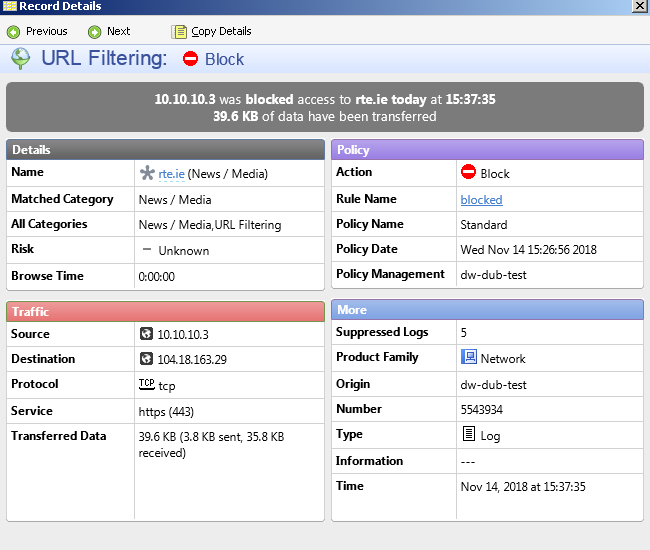Select the Information value '---'
This screenshot has width=650, height=550.
coord(468,462)
